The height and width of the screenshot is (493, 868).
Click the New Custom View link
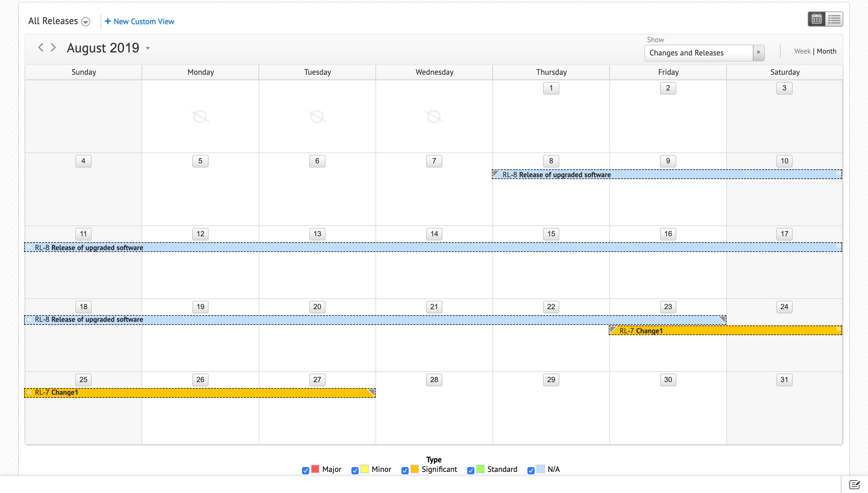(143, 21)
